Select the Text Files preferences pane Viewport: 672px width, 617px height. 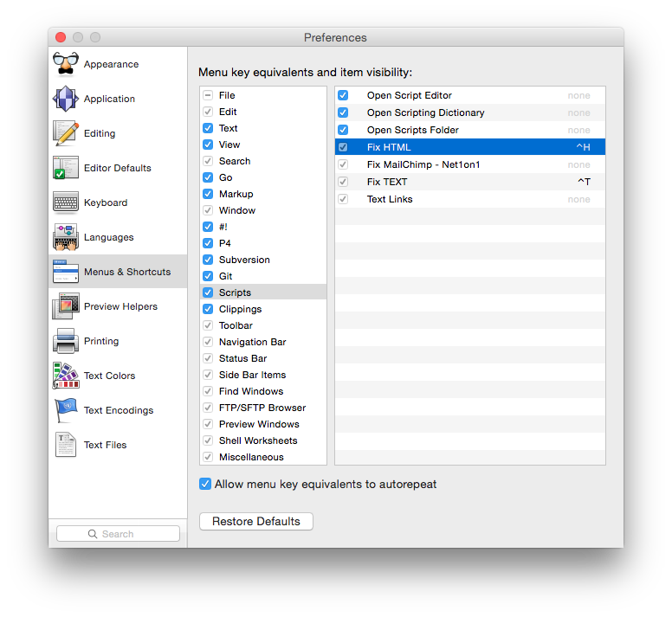pos(105,445)
